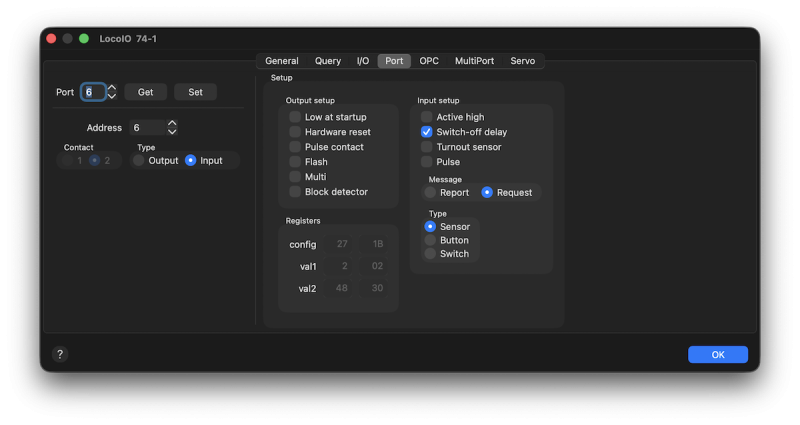The height and width of the screenshot is (425, 800).
Task: Decrement the Address value stepper
Action: coord(172,132)
